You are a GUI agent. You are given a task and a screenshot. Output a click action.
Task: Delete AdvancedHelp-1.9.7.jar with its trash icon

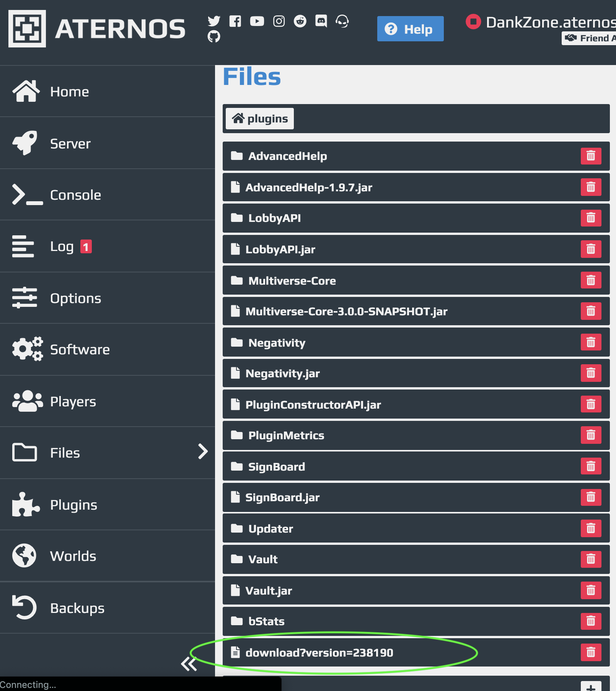point(591,187)
